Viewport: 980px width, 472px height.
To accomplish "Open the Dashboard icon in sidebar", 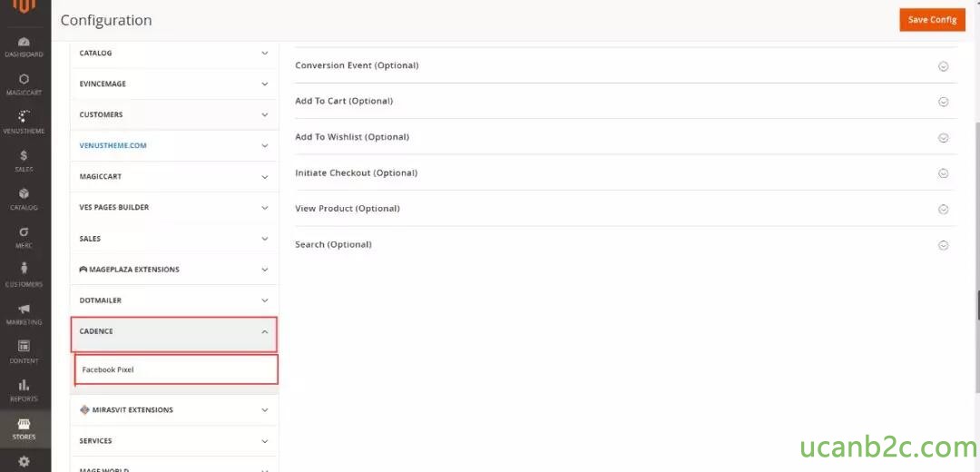I will 24,42.
